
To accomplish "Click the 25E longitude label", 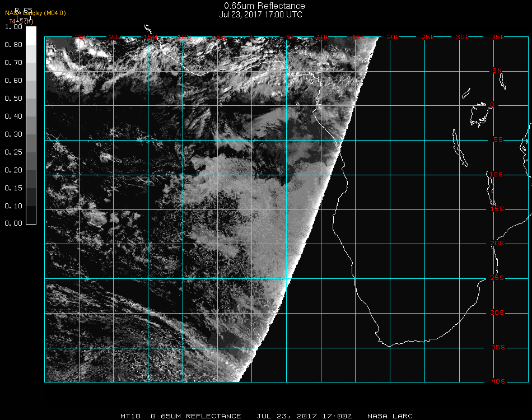I will tap(428, 37).
